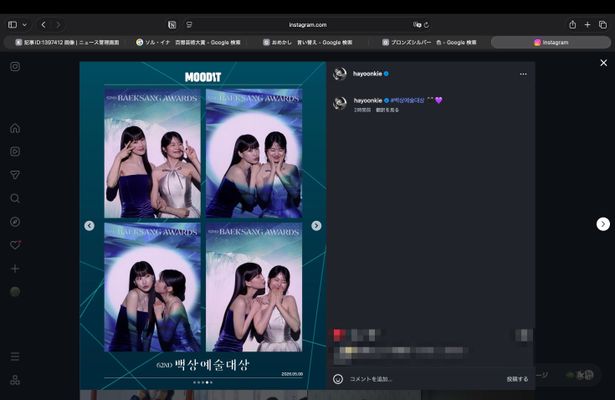
Task: Open the profile avatar in sidebar
Action: point(15,292)
